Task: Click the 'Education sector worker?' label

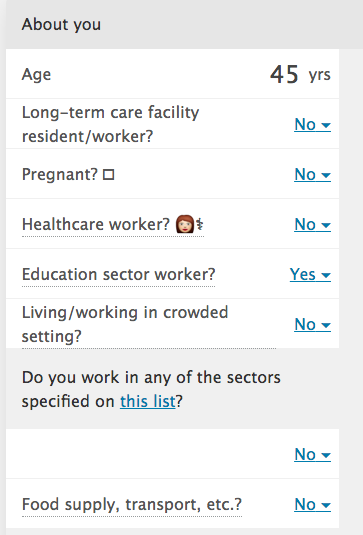Action: [x=118, y=274]
